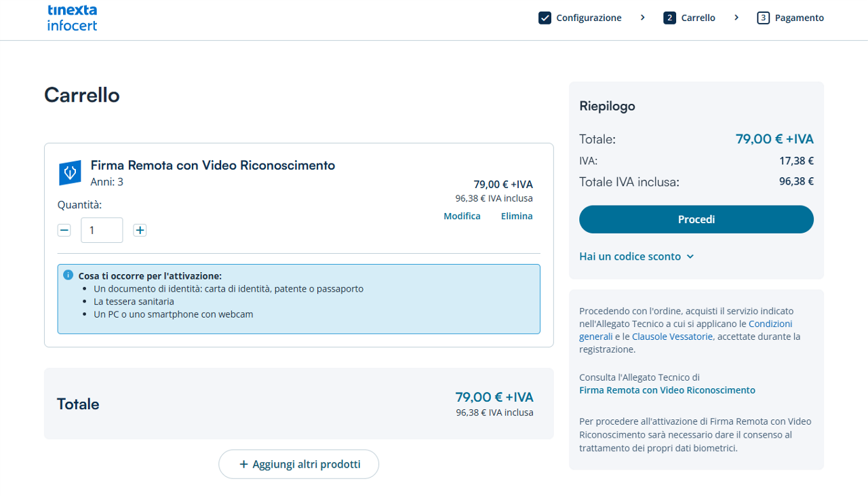Click the 'Anni: 3' text
868x496 pixels.
tap(107, 182)
